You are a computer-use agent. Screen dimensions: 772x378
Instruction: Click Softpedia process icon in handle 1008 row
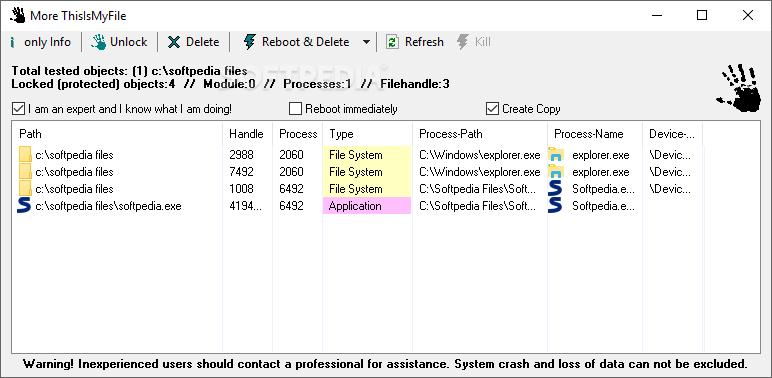[x=555, y=189]
